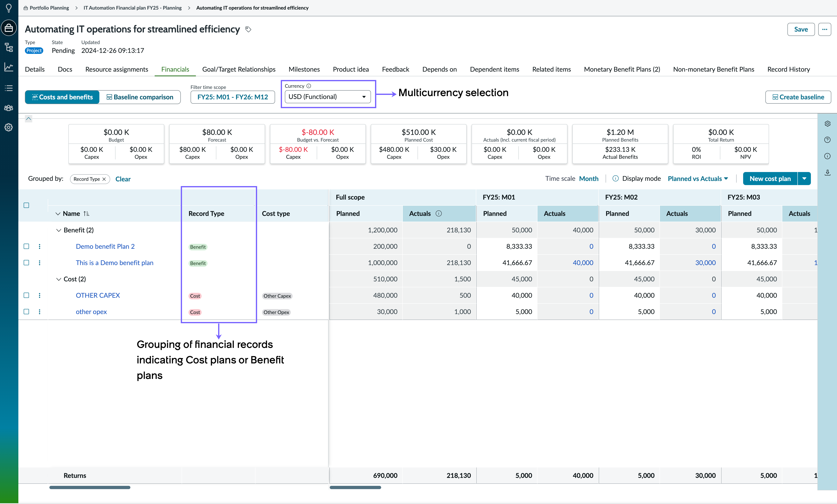Switch to Costs and benefits view
The height and width of the screenshot is (504, 837).
tap(62, 97)
